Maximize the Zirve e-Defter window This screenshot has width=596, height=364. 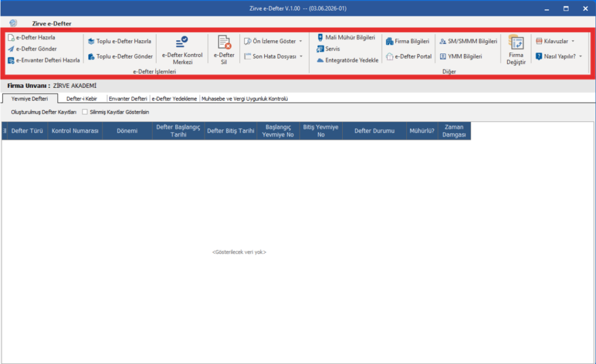click(566, 8)
